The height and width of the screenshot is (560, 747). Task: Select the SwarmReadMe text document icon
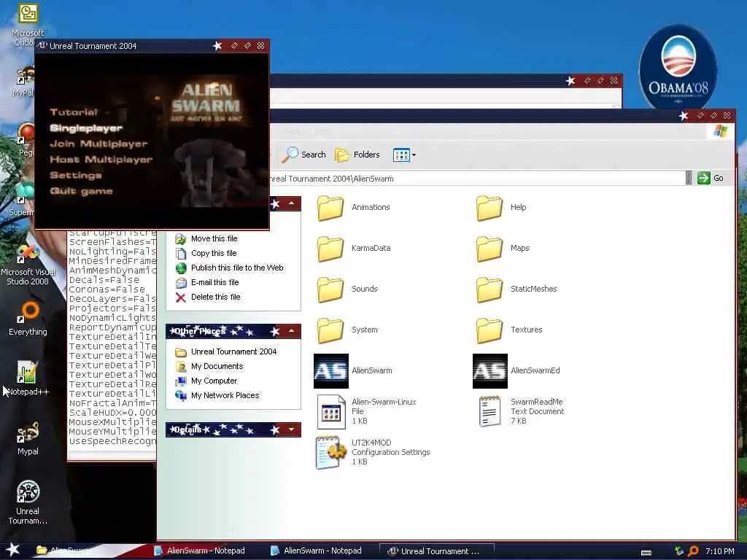pos(489,411)
